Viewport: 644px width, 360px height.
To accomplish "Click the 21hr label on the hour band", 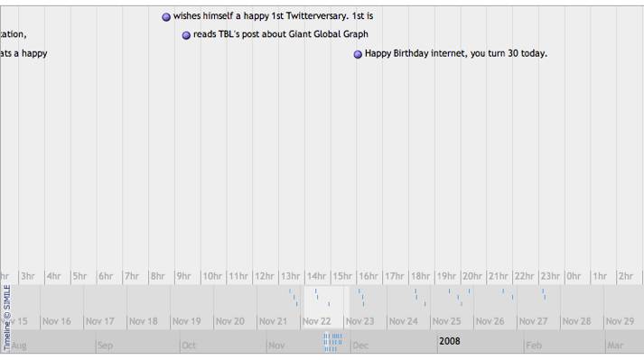I will click(499, 276).
